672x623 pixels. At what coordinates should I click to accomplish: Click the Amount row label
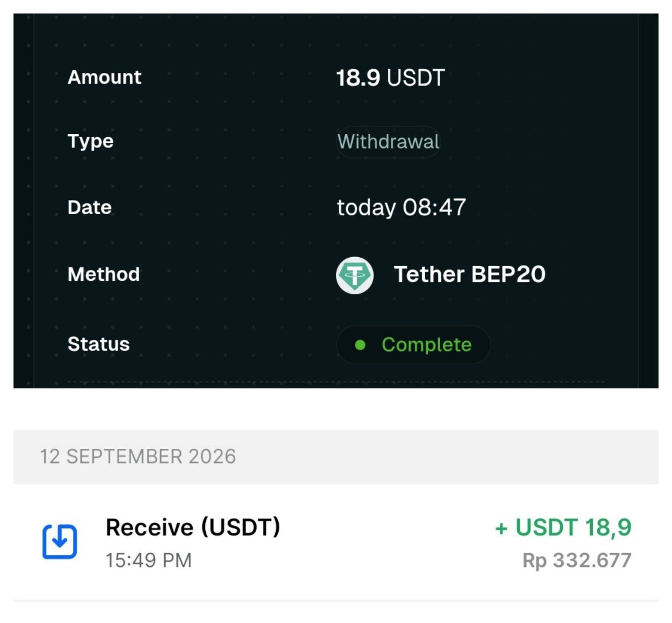click(x=104, y=77)
